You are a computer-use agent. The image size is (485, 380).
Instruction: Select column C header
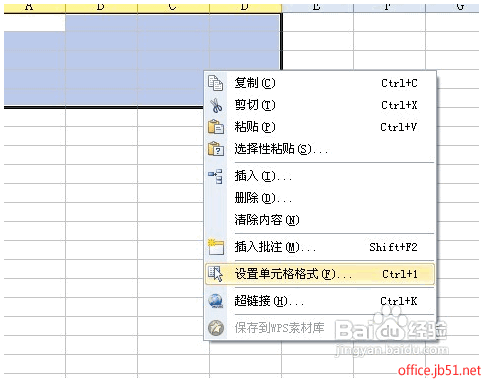[173, 8]
